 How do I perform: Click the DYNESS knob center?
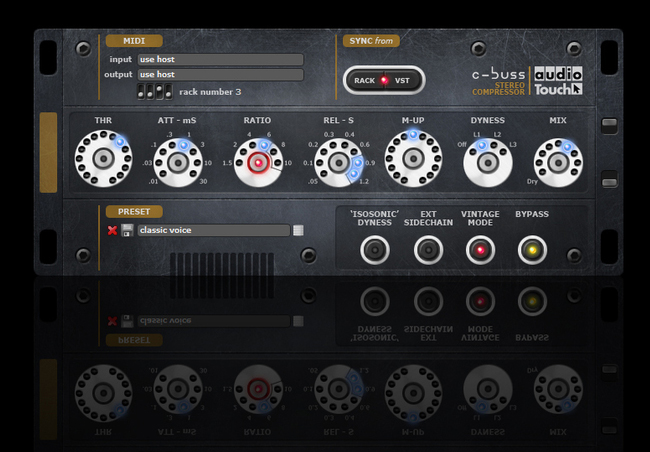click(x=488, y=163)
